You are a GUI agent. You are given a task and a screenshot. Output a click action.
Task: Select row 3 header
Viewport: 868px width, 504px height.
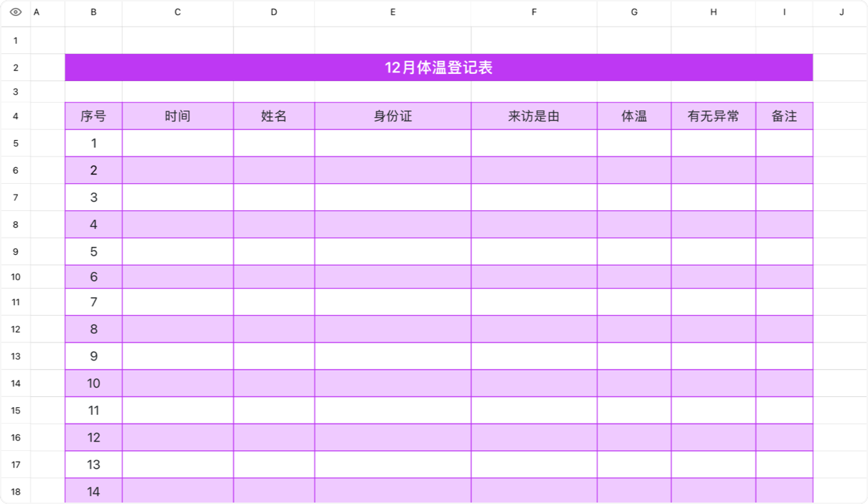coord(16,92)
